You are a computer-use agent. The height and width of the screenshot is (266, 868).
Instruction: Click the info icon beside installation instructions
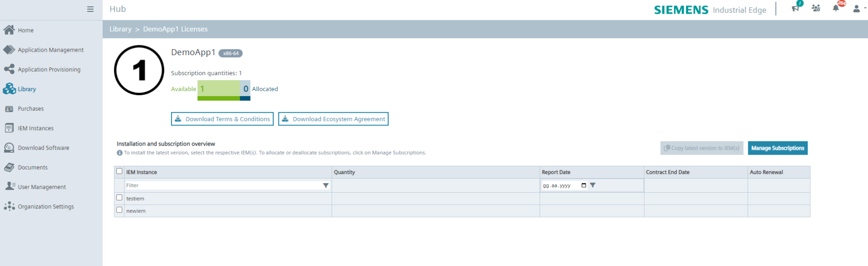(x=119, y=153)
